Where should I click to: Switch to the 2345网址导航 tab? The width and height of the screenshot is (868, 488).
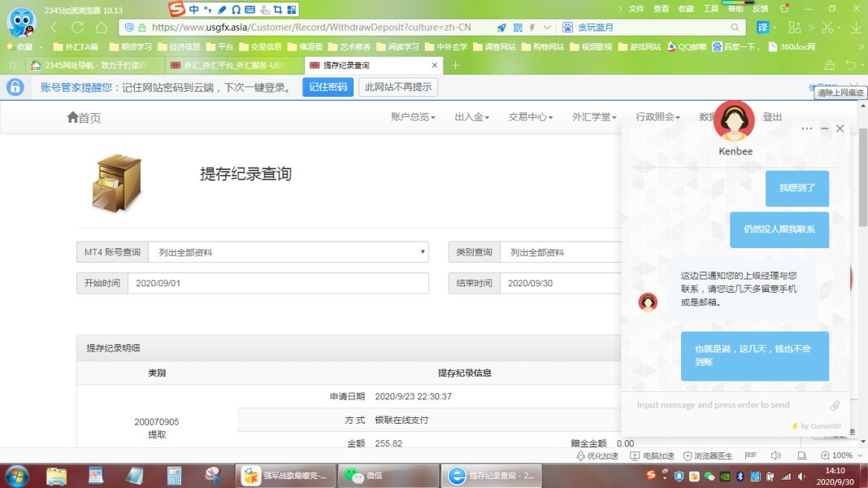[89, 65]
